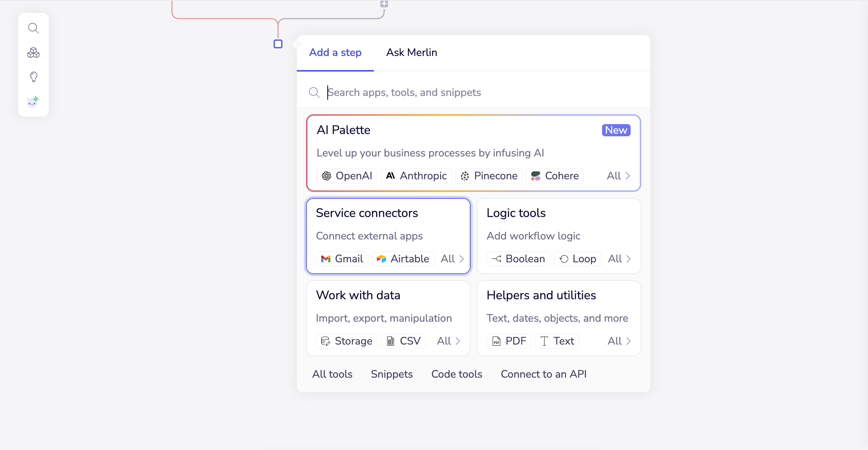This screenshot has height=450, width=868.
Task: Pick the Cohere connector chip
Action: (555, 176)
